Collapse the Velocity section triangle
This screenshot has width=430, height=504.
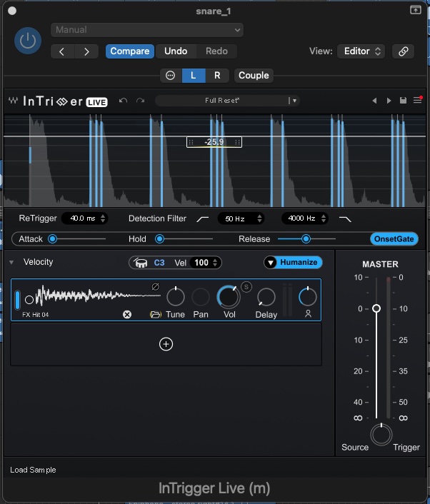11,262
